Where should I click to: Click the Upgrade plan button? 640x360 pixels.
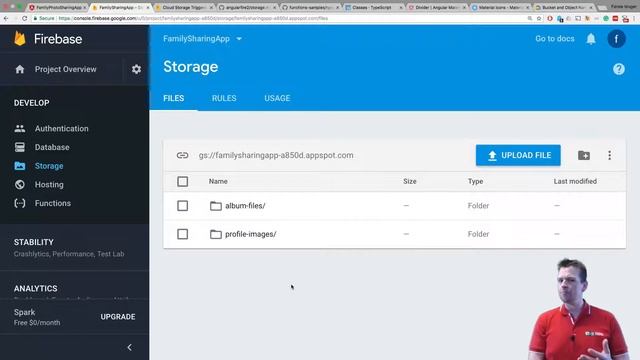tap(118, 317)
